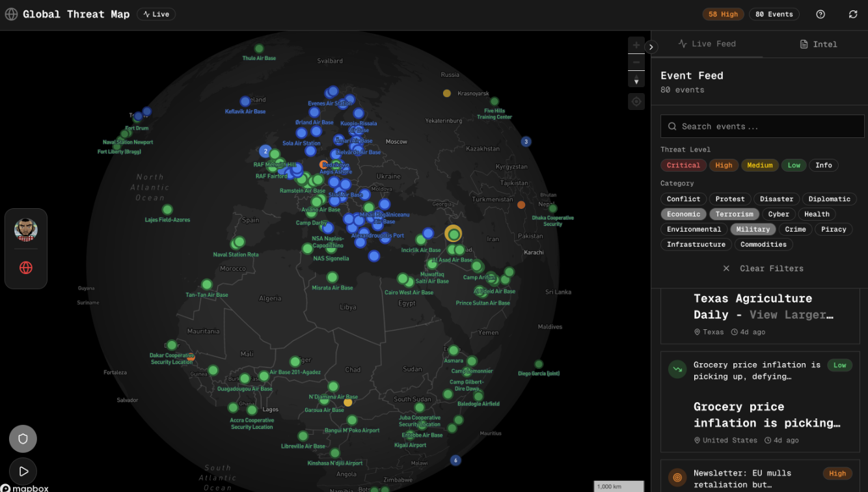Open the help question mark icon
The width and height of the screenshot is (868, 492).
[x=821, y=14]
